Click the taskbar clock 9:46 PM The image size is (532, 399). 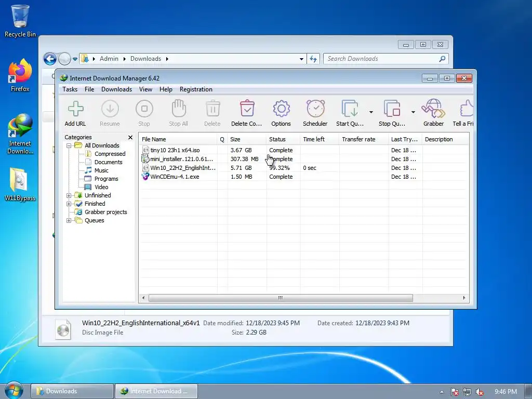click(506, 392)
